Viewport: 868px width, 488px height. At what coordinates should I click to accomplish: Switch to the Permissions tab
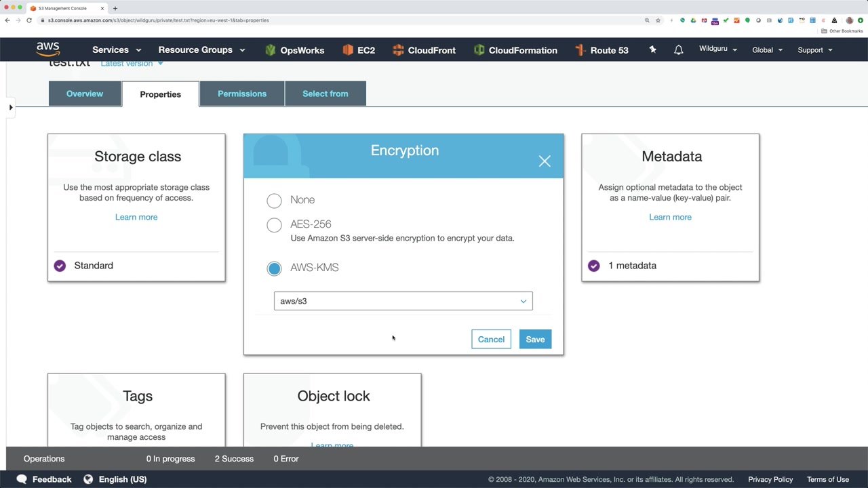pos(242,94)
